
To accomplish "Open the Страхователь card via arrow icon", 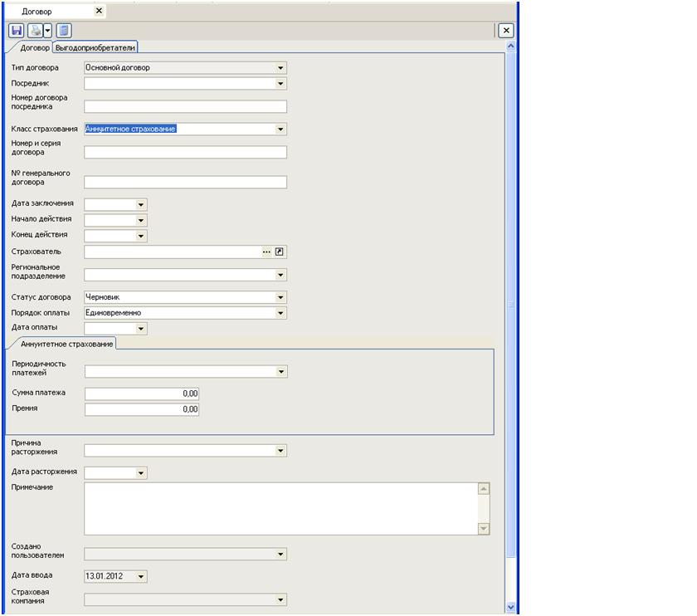I will [x=280, y=252].
